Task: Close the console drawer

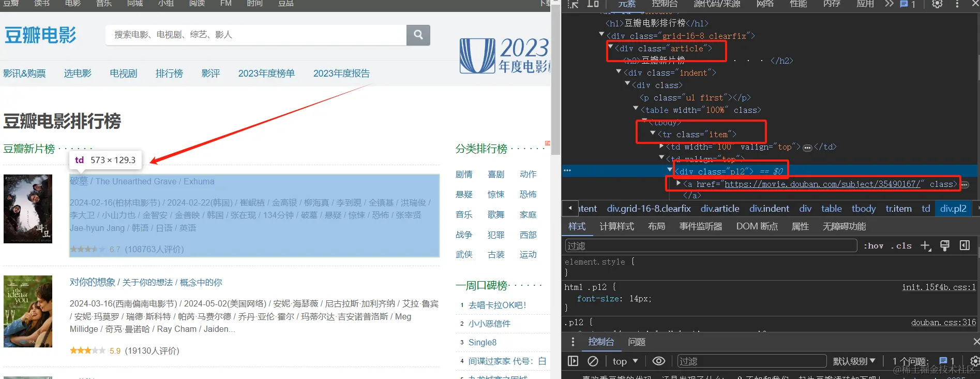Action: click(x=976, y=342)
